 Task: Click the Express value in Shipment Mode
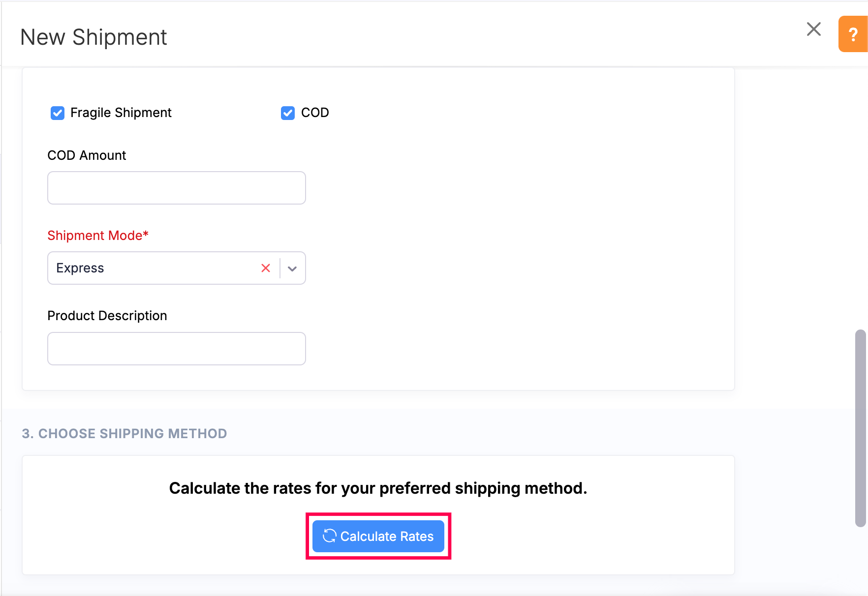pos(80,268)
